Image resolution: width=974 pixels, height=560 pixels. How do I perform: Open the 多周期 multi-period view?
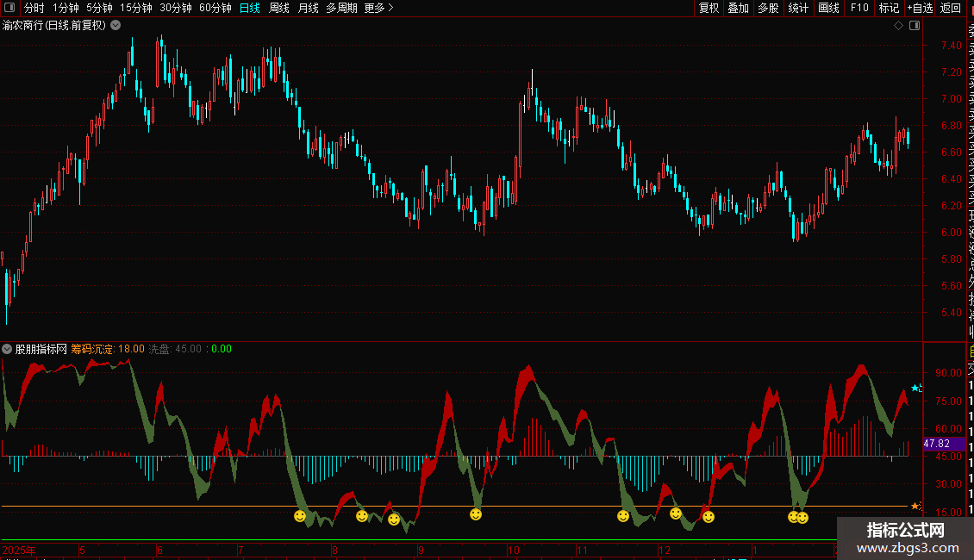pos(341,8)
